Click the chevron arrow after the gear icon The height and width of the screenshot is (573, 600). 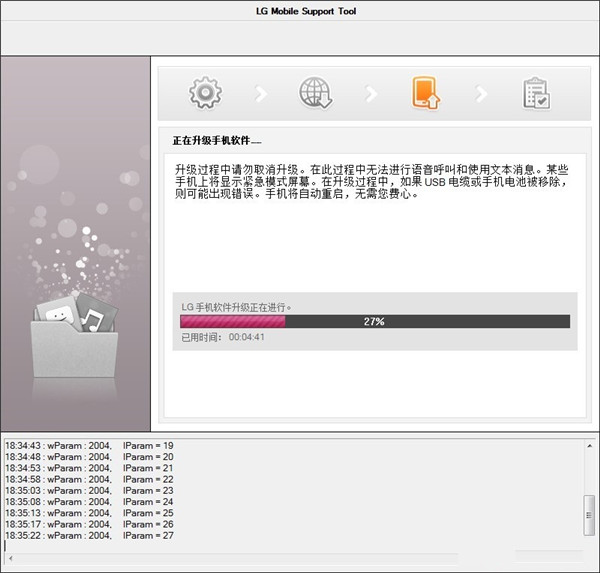point(261,93)
